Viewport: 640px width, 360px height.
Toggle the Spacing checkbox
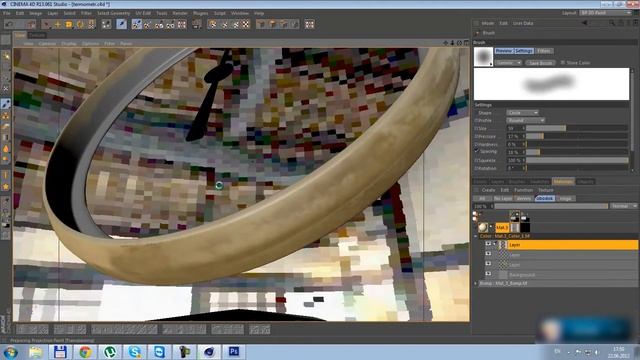(x=476, y=151)
